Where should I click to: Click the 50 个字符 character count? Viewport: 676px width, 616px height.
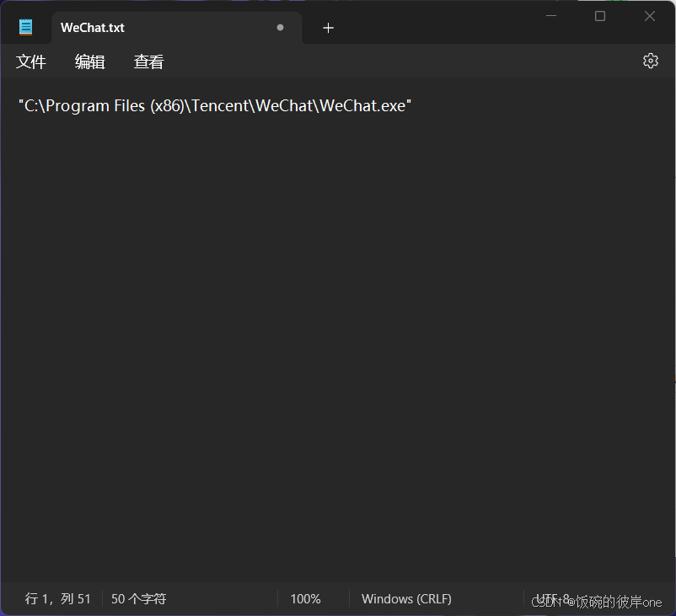click(x=139, y=599)
